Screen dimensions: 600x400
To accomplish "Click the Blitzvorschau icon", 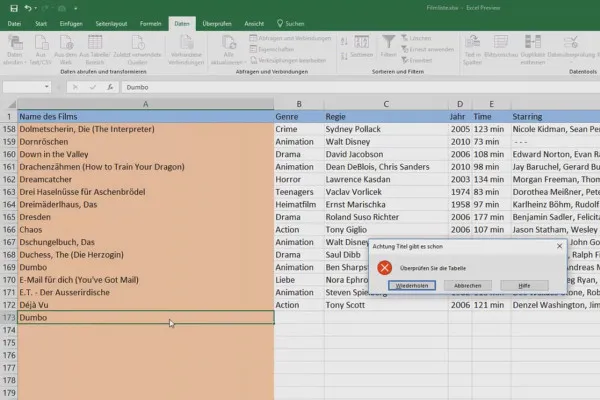I will point(501,46).
